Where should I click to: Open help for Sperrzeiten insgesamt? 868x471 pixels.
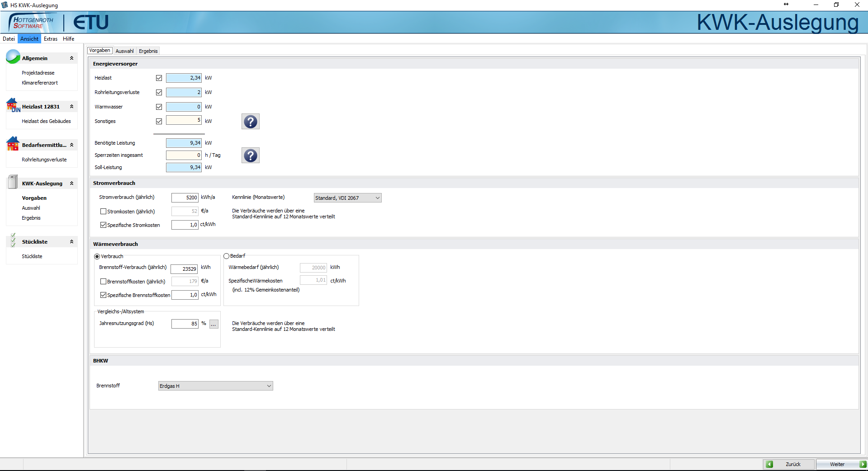pyautogui.click(x=250, y=155)
